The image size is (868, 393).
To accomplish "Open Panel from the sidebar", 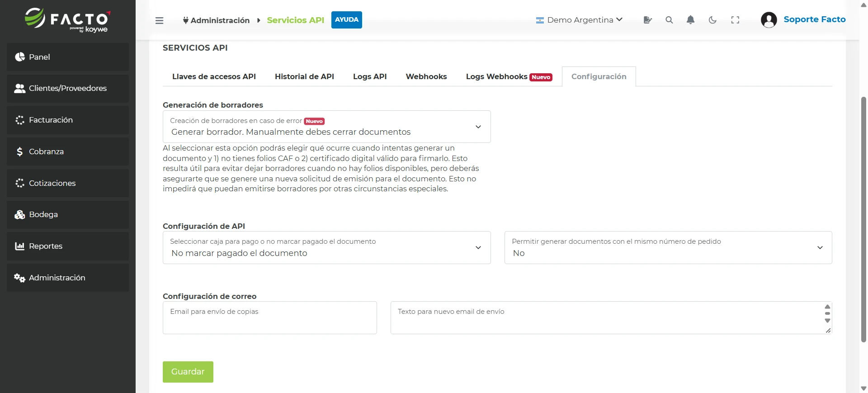I will [68, 57].
